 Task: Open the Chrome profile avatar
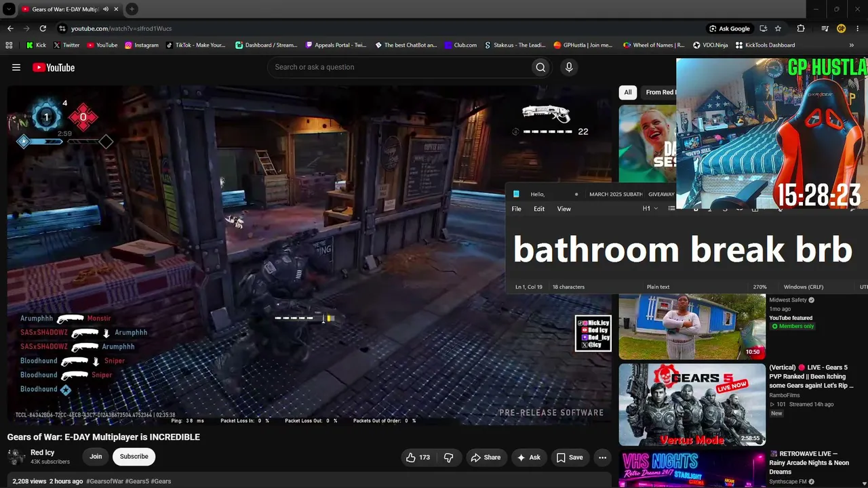[x=842, y=28]
